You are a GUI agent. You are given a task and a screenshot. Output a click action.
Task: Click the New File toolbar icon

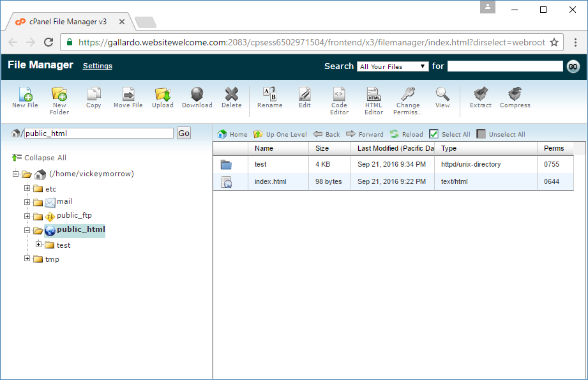pos(25,94)
